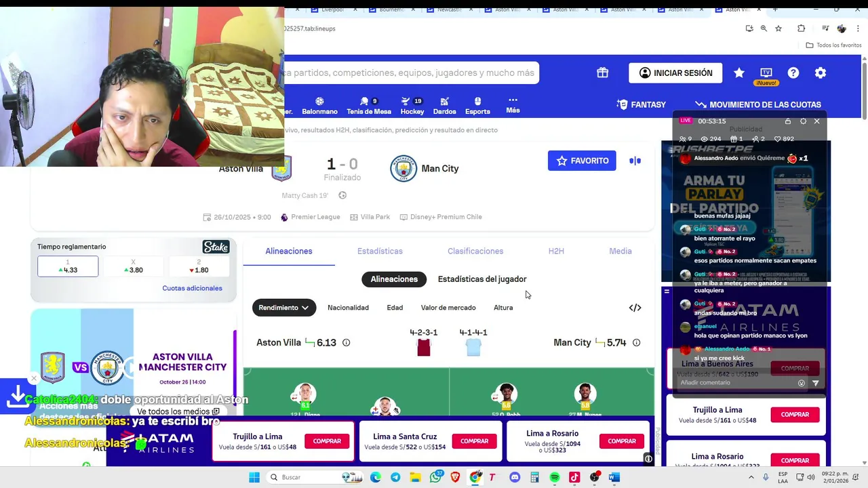Click Windows Start button
Viewport: 868px width, 488px height.
[254, 477]
